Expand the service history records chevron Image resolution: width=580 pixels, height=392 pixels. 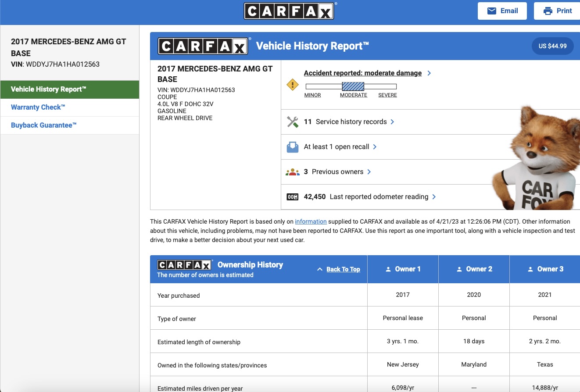[x=392, y=122]
